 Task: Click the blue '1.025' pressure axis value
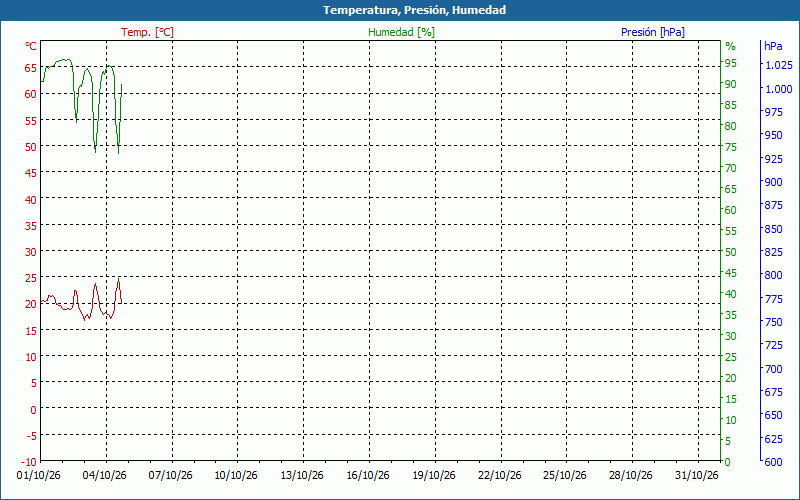tap(779, 65)
